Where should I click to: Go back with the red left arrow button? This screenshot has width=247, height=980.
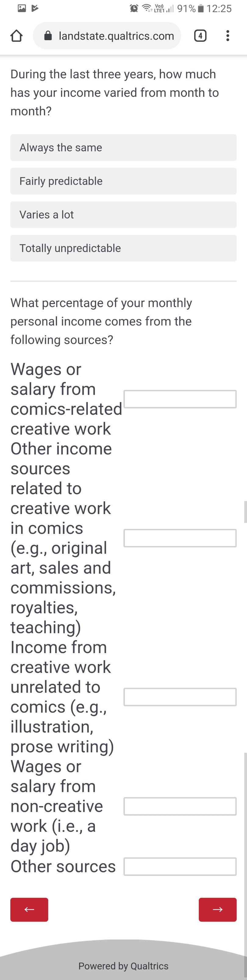[x=29, y=910]
